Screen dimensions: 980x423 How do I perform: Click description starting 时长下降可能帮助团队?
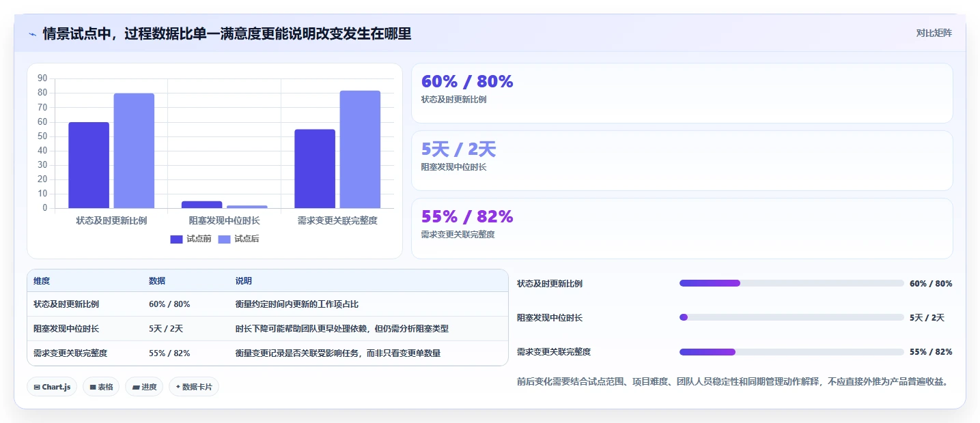coord(342,329)
